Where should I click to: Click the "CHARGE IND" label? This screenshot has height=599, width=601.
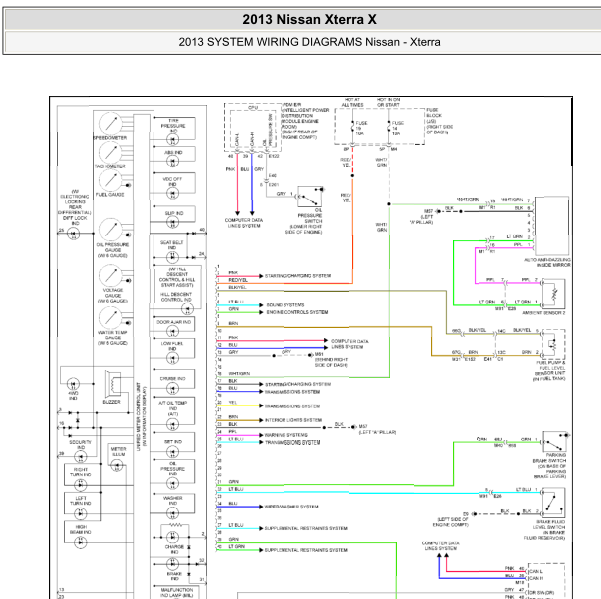pyautogui.click(x=174, y=549)
